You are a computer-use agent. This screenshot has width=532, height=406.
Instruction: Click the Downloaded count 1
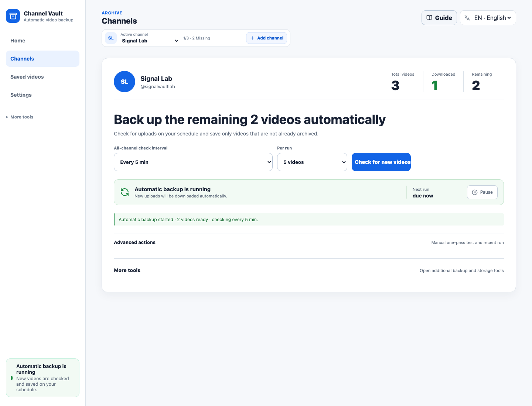click(x=434, y=86)
